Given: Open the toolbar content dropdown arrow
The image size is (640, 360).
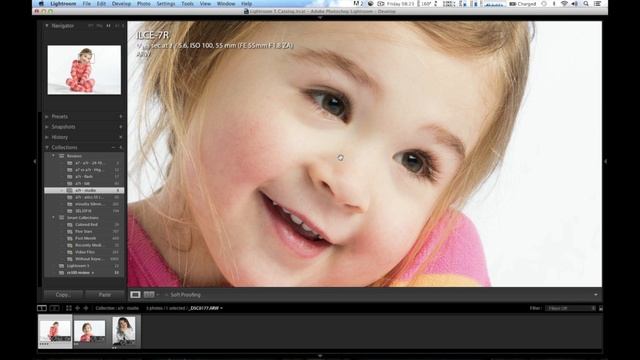Looking at the screenshot, I should point(596,295).
